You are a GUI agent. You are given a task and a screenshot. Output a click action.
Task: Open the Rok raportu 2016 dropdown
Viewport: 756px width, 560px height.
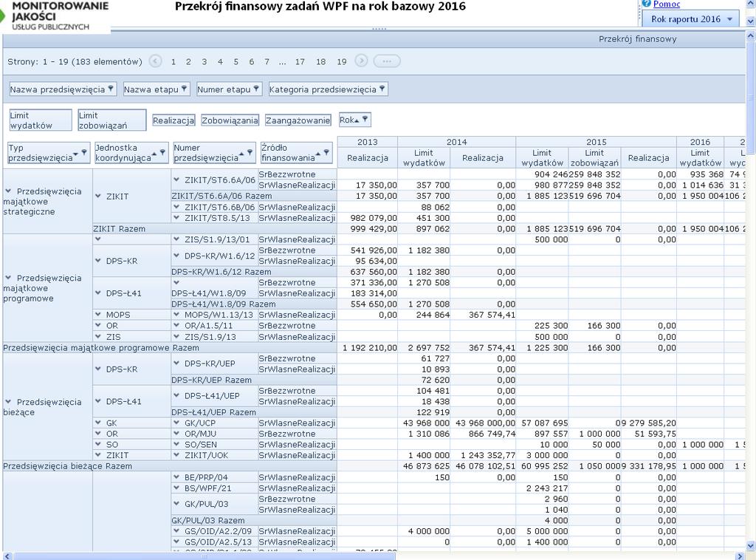coord(690,19)
